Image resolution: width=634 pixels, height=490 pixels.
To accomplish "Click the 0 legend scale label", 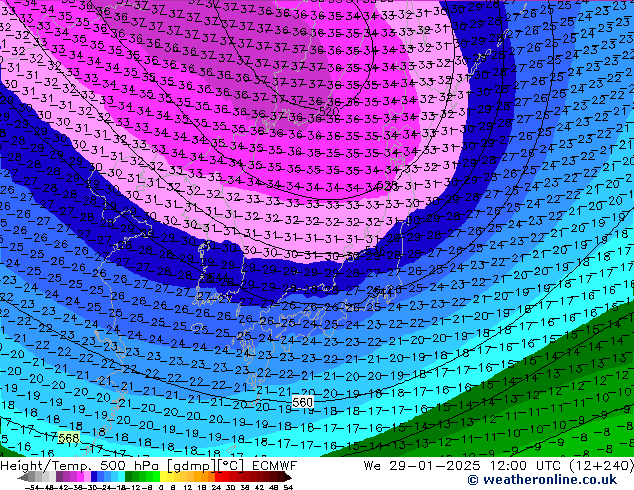I will [x=161, y=487].
